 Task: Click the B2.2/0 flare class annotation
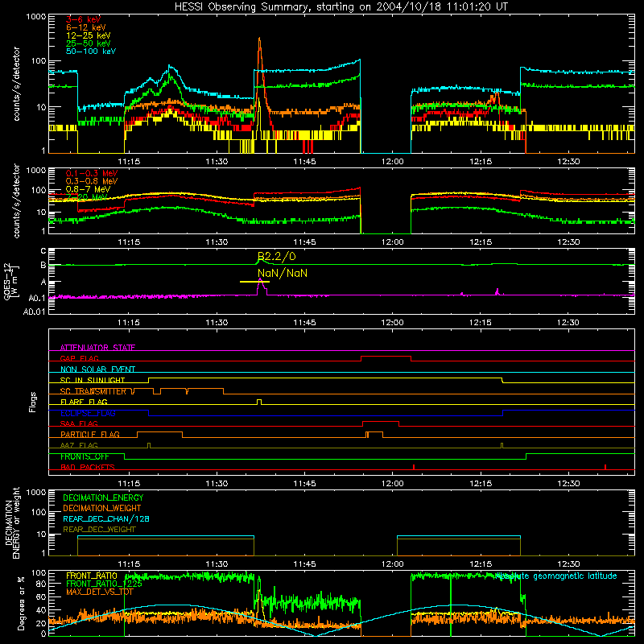tap(276, 257)
